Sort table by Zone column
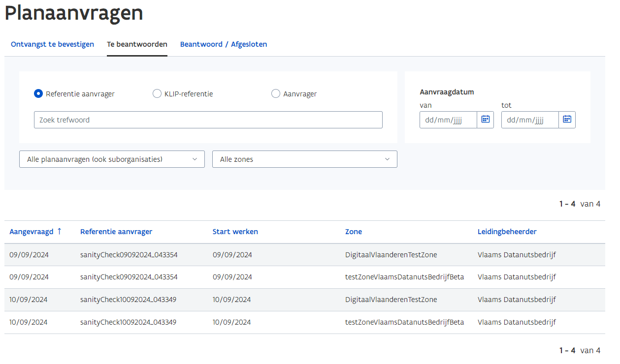Image resolution: width=620 pixels, height=364 pixels. [354, 232]
